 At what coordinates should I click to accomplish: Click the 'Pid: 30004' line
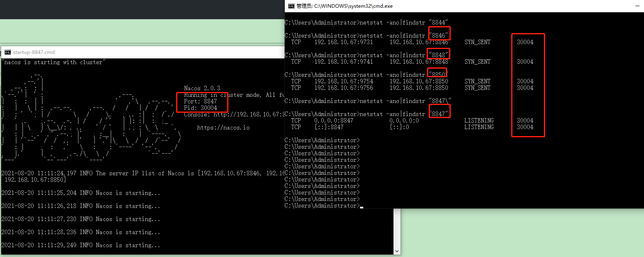click(200, 108)
